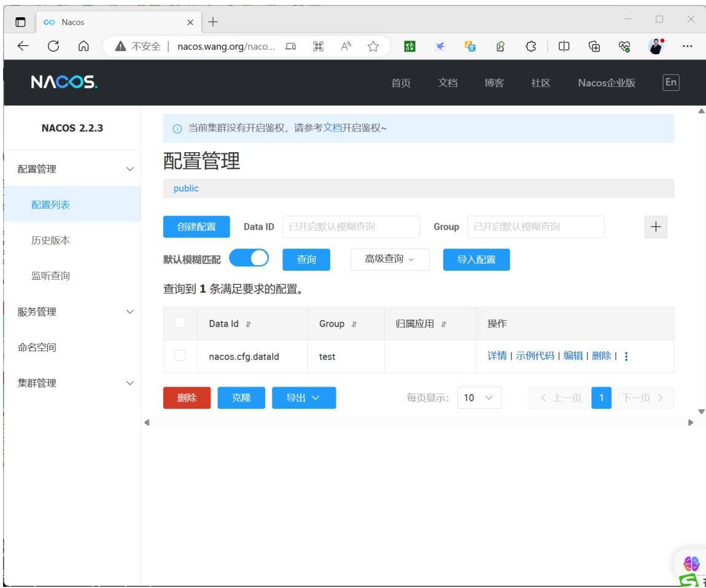Click the 查询 search button

[306, 260]
